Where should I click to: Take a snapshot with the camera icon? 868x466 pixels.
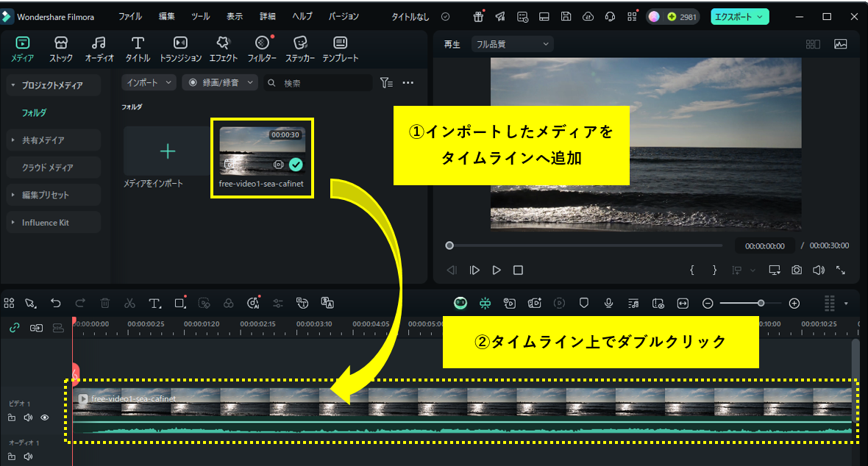796,270
